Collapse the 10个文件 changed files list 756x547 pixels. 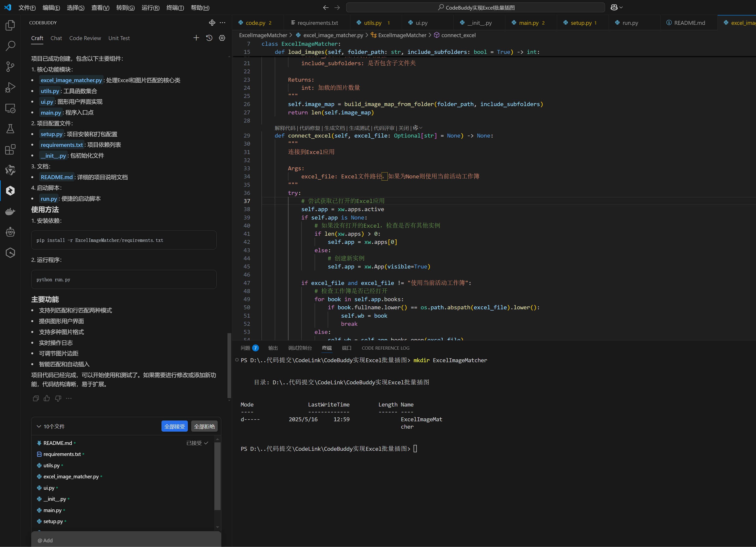(39, 426)
